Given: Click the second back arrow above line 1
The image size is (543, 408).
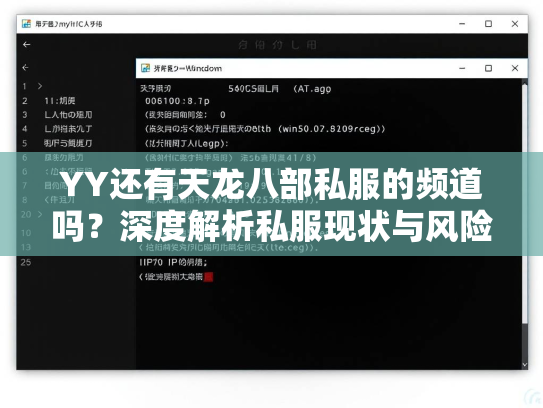Looking at the screenshot, I should point(25,68).
